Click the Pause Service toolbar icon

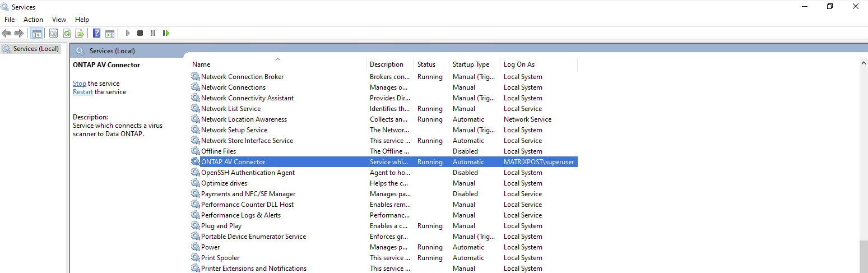(x=153, y=34)
